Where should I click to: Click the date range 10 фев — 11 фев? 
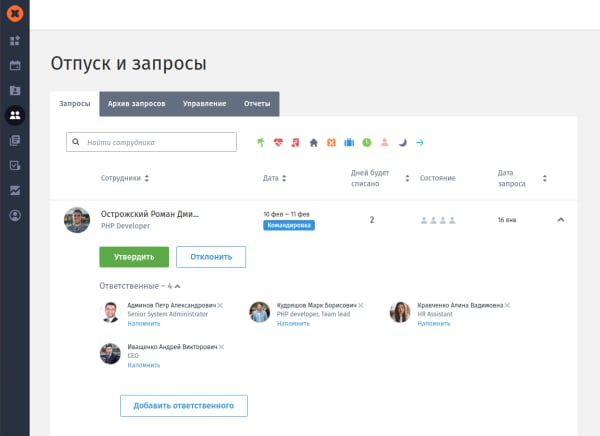pyautogui.click(x=286, y=214)
